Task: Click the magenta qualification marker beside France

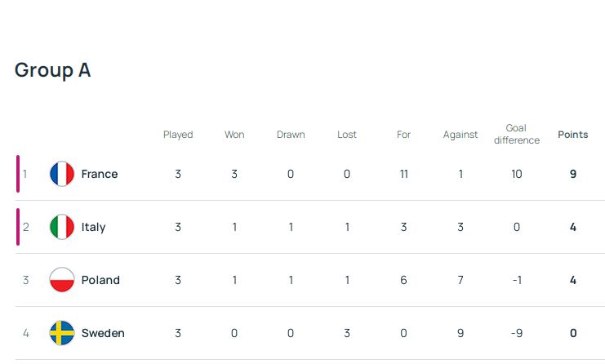Action: [x=18, y=174]
